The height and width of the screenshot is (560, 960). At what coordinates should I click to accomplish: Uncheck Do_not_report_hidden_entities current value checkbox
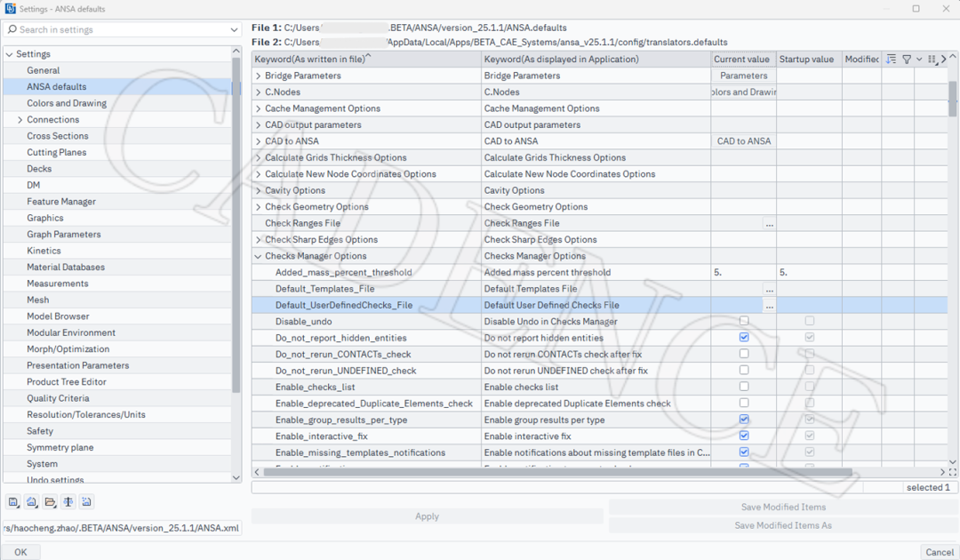(744, 337)
